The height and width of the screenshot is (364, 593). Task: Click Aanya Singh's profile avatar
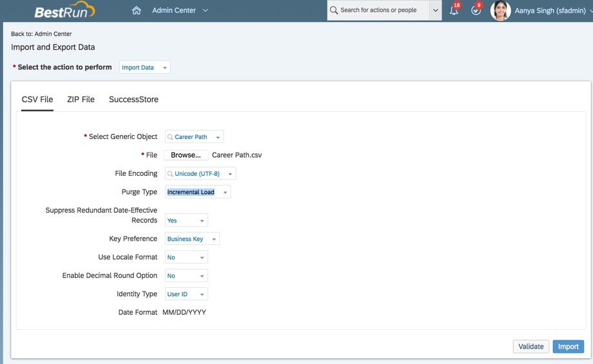501,10
